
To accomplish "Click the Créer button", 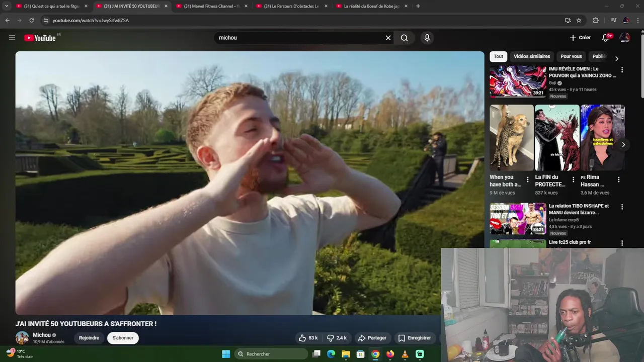I will point(580,38).
